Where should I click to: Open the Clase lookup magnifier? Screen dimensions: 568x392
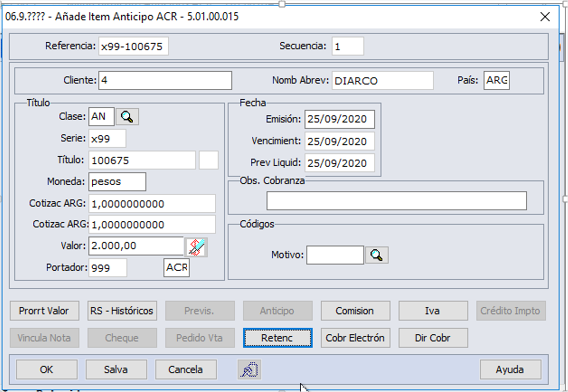point(127,117)
